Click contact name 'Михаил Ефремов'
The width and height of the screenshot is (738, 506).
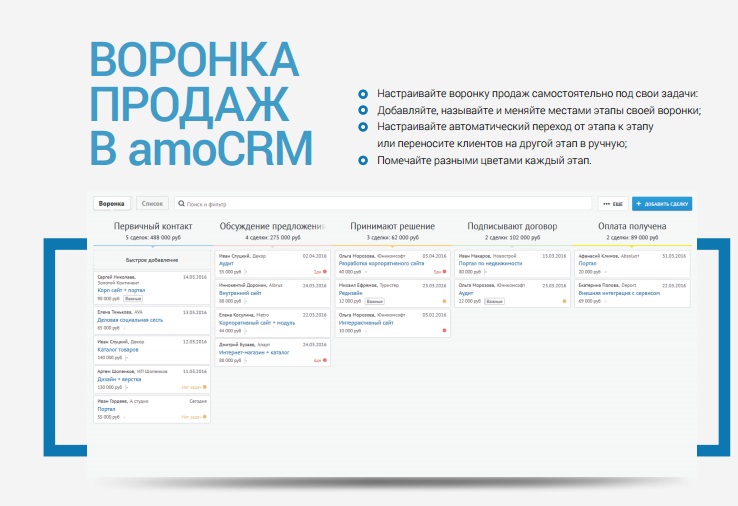358,285
